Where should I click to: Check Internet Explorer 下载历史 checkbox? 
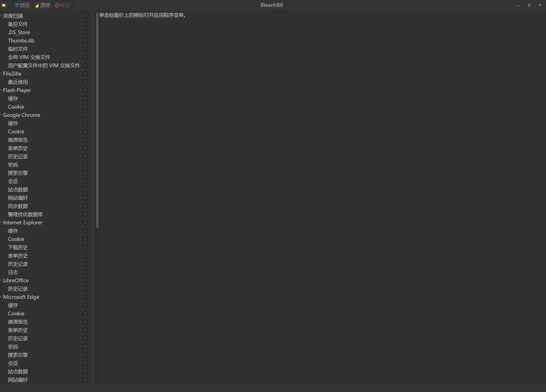pyautogui.click(x=85, y=248)
